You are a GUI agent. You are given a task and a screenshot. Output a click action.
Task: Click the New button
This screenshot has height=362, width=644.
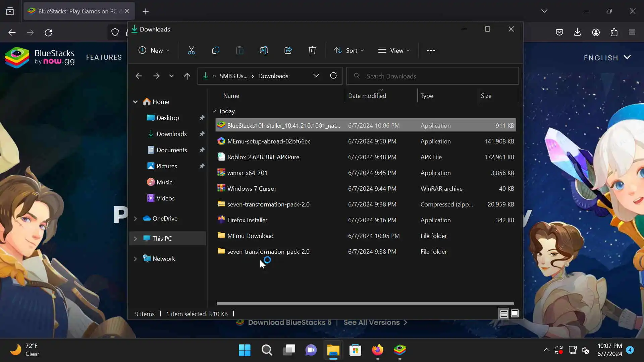point(154,51)
